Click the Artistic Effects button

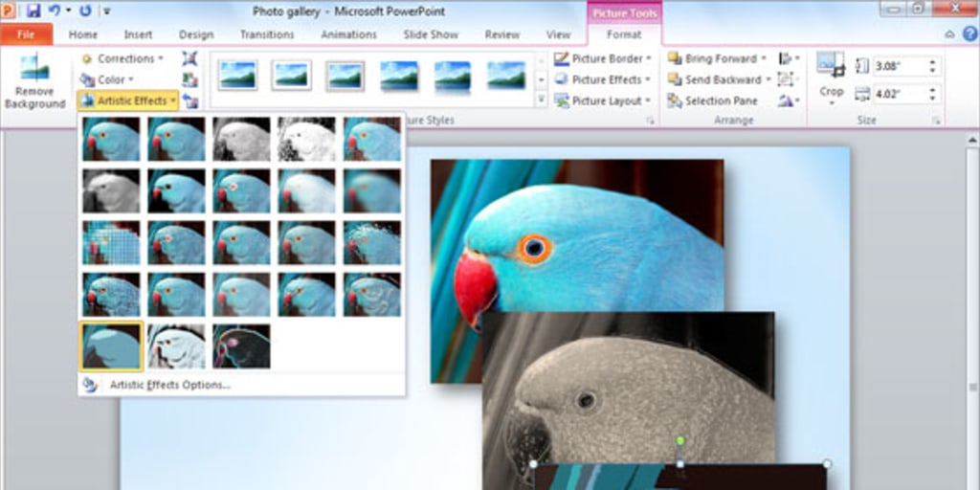128,100
